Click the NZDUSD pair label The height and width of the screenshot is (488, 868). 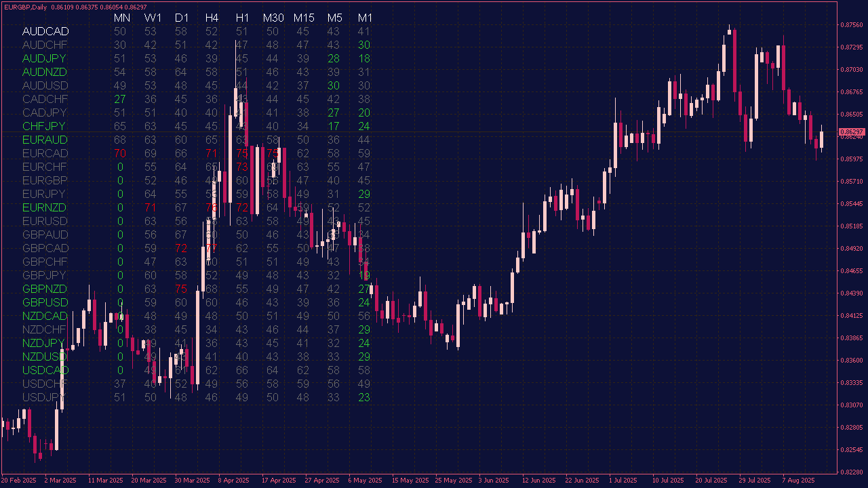(x=45, y=357)
